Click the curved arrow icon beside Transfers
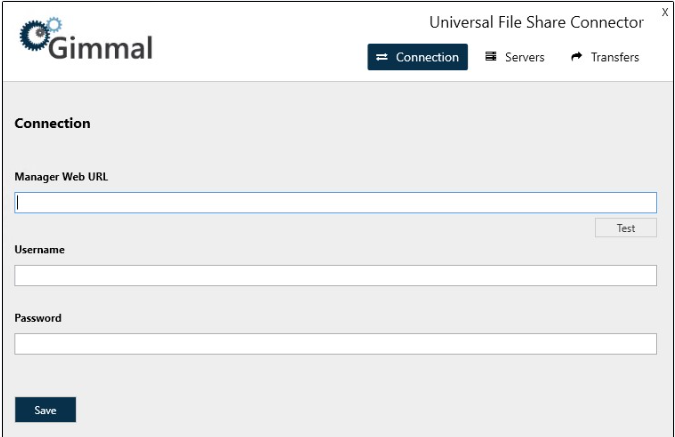The width and height of the screenshot is (675, 437). [x=577, y=58]
